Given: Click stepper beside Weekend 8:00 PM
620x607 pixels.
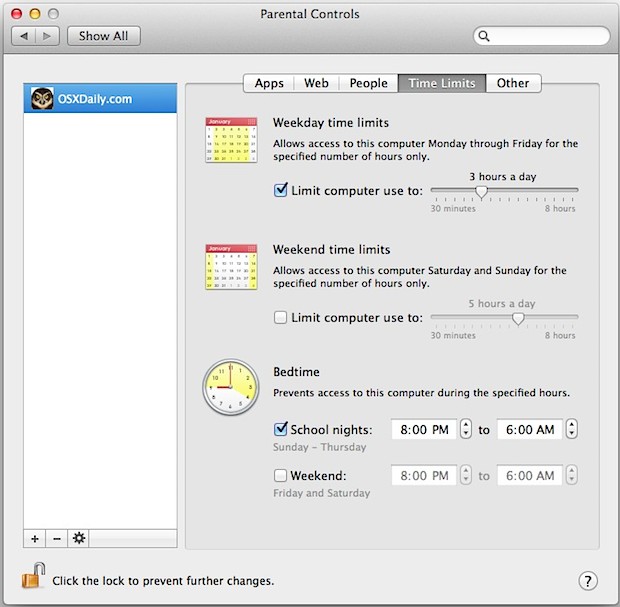Looking at the screenshot, I should pos(466,475).
